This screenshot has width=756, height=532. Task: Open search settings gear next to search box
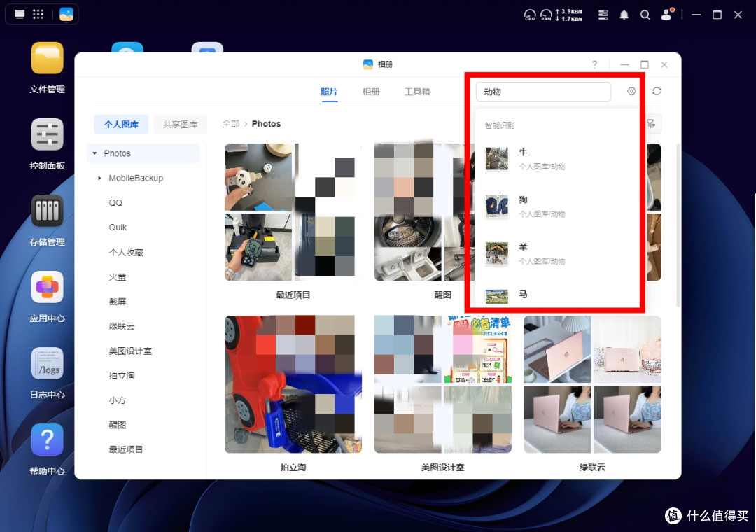coord(631,91)
